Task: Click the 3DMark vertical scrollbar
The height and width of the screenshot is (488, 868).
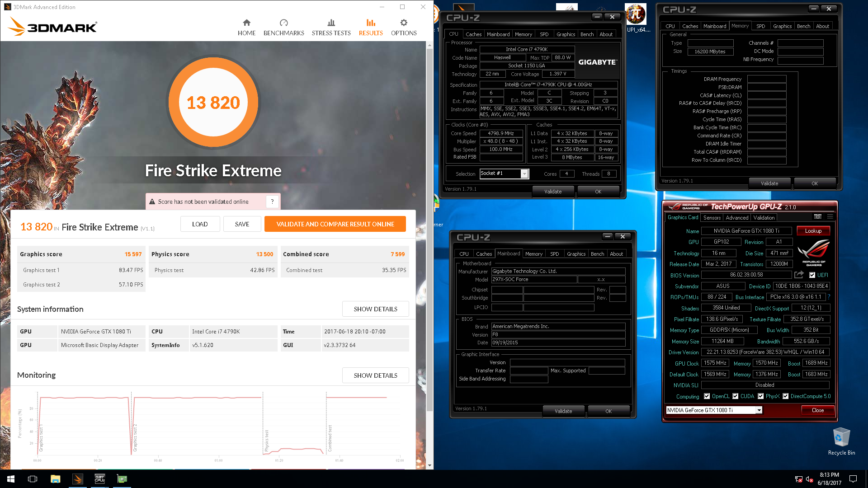Action: click(x=429, y=230)
